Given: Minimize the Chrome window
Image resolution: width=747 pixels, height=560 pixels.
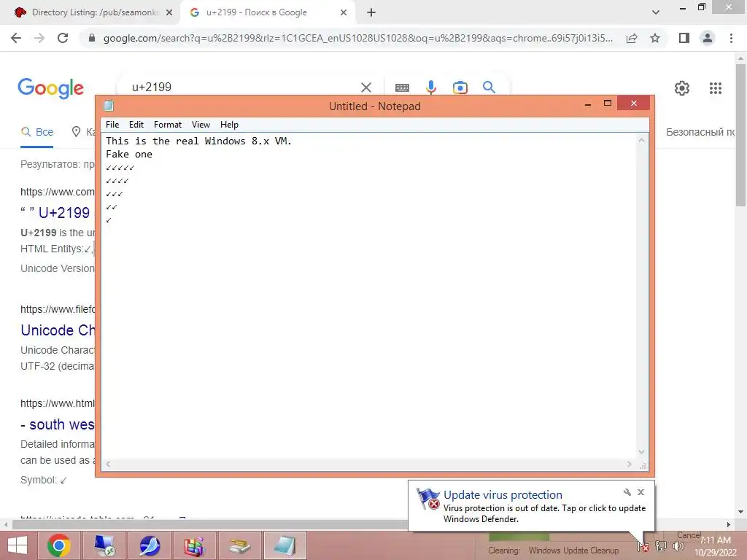Looking at the screenshot, I should [683, 9].
